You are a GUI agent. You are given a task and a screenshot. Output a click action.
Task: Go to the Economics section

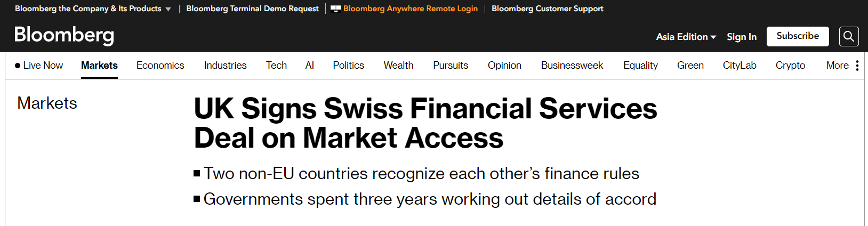click(x=160, y=66)
